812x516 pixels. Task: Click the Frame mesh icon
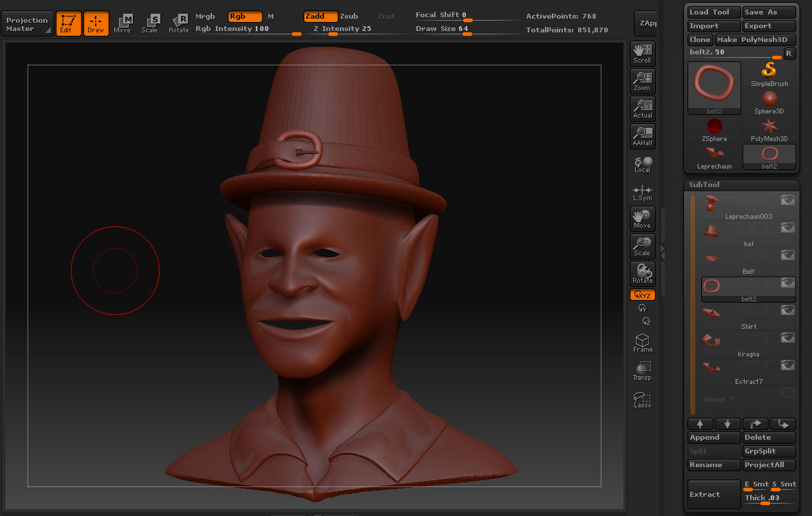(x=642, y=342)
